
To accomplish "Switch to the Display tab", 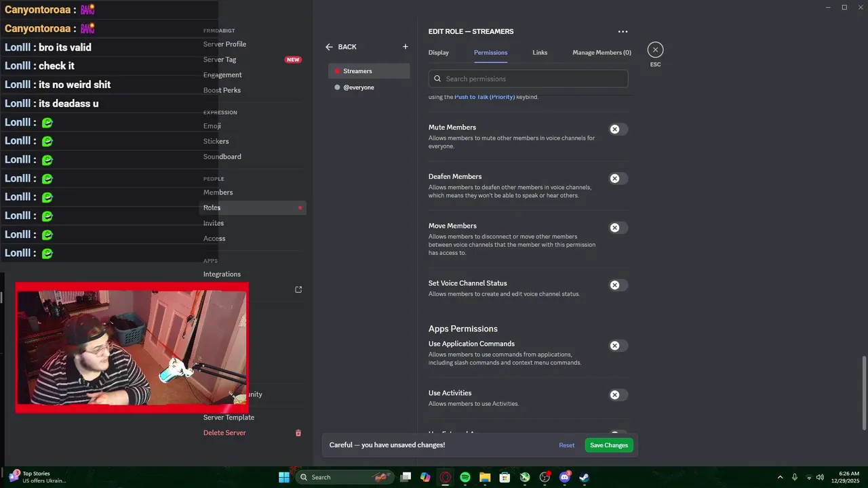I will pyautogui.click(x=439, y=52).
